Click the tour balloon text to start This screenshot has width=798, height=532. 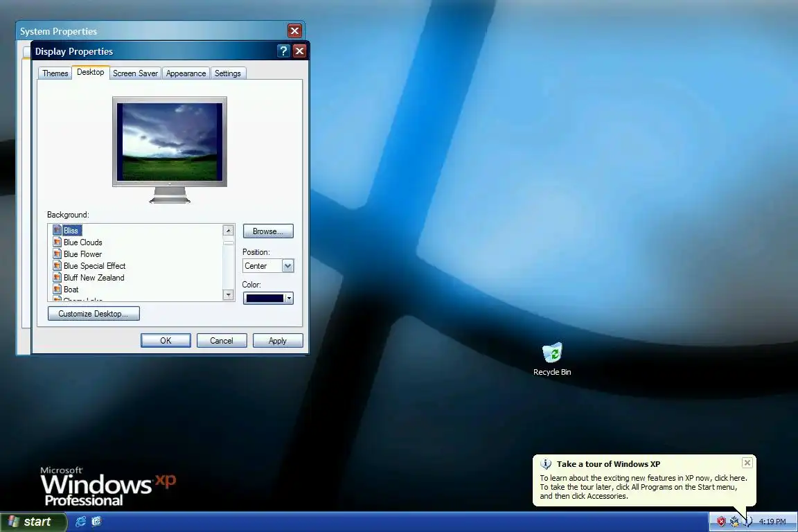pyautogui.click(x=644, y=487)
